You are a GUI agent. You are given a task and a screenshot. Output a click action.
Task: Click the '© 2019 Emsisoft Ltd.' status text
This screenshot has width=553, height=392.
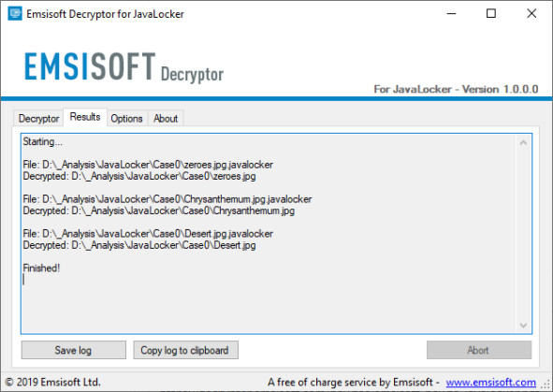(x=53, y=382)
